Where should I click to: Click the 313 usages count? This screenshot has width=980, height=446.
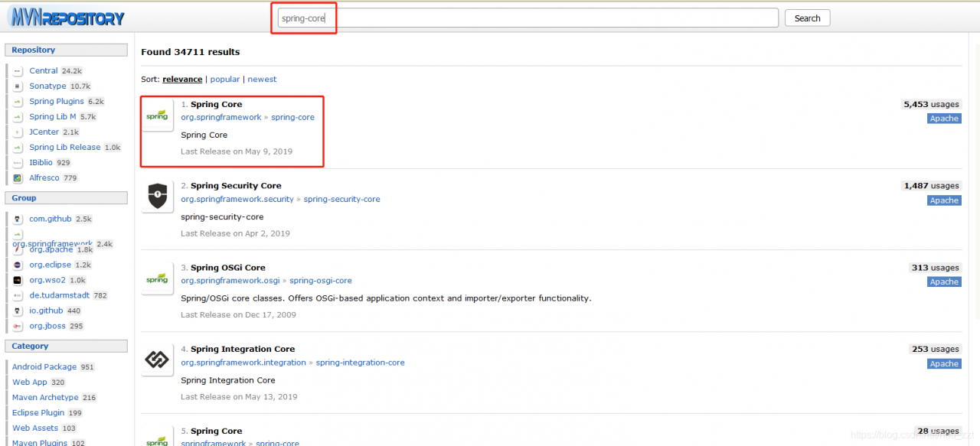click(x=936, y=268)
